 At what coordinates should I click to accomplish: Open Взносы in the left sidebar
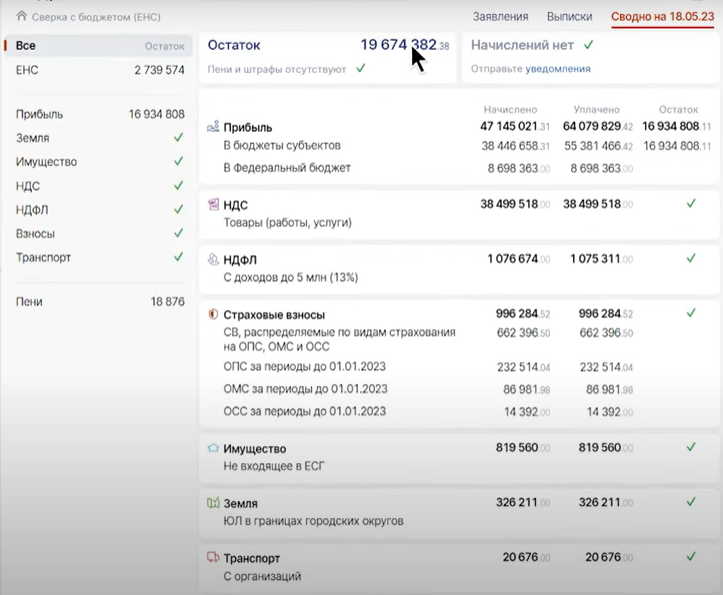coord(98,234)
